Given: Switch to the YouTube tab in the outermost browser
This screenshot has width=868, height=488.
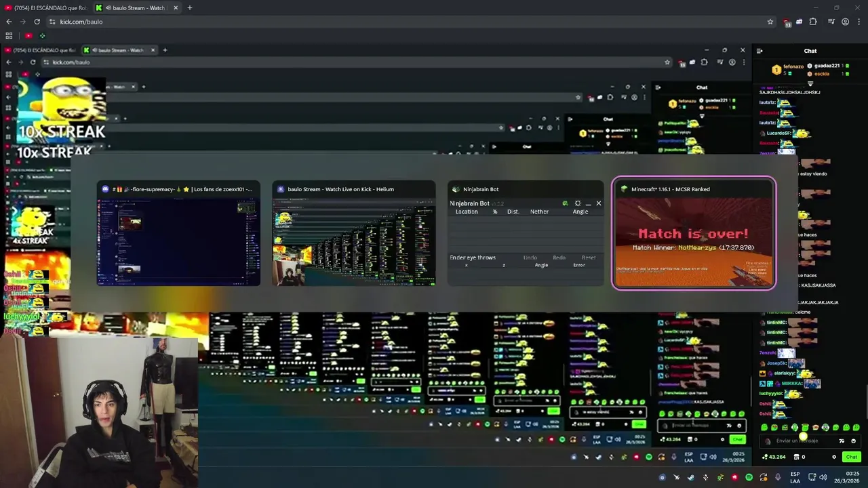Looking at the screenshot, I should [45, 8].
